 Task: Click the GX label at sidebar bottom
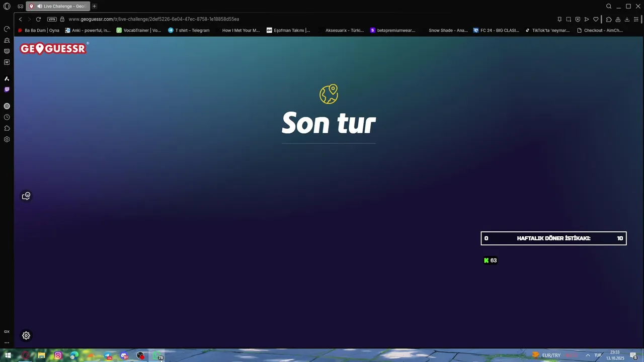7,331
